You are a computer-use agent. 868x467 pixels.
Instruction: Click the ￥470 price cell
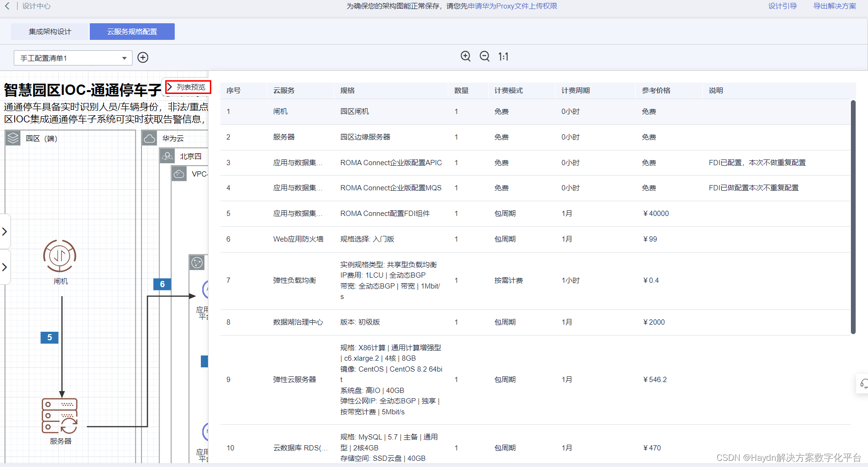[652, 448]
